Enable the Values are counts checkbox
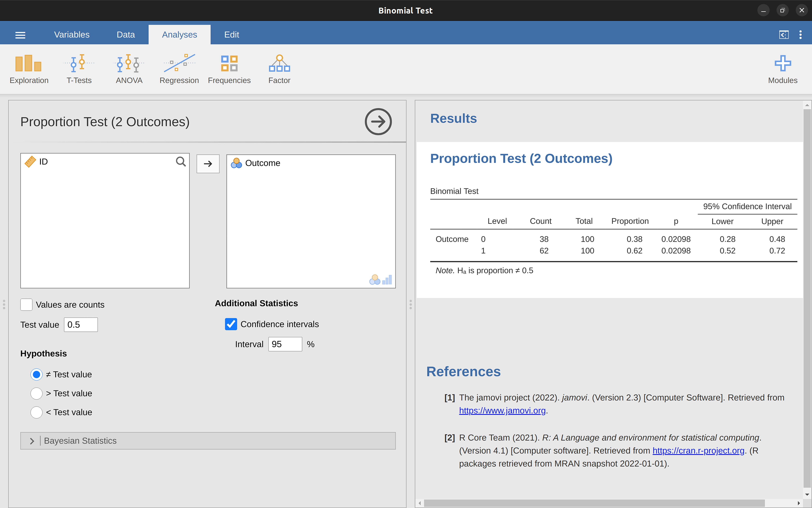This screenshot has width=812, height=508. tap(27, 304)
